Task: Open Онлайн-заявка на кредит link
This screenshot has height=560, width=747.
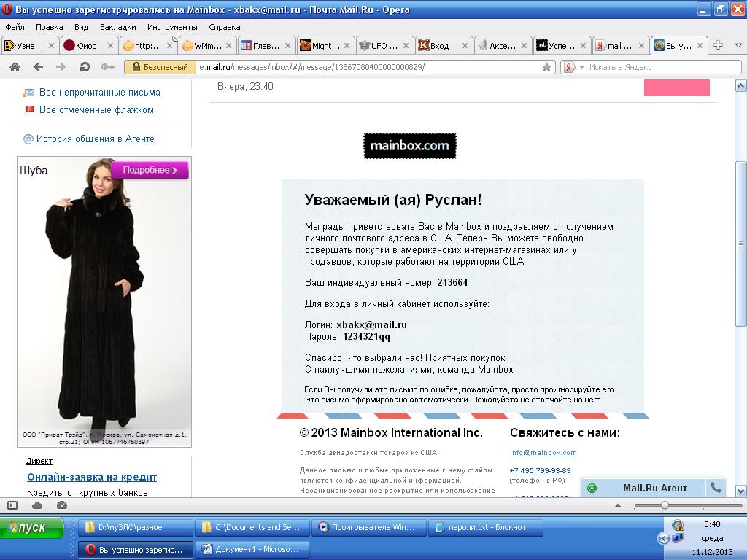Action: (x=92, y=477)
